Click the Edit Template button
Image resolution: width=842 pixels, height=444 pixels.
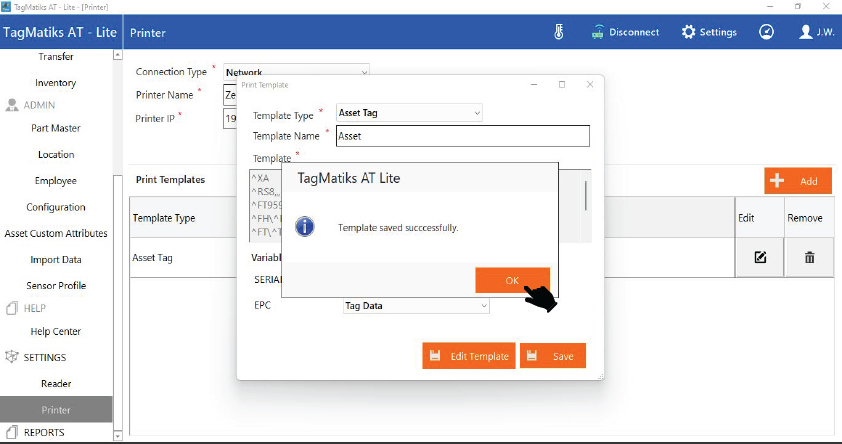(468, 356)
